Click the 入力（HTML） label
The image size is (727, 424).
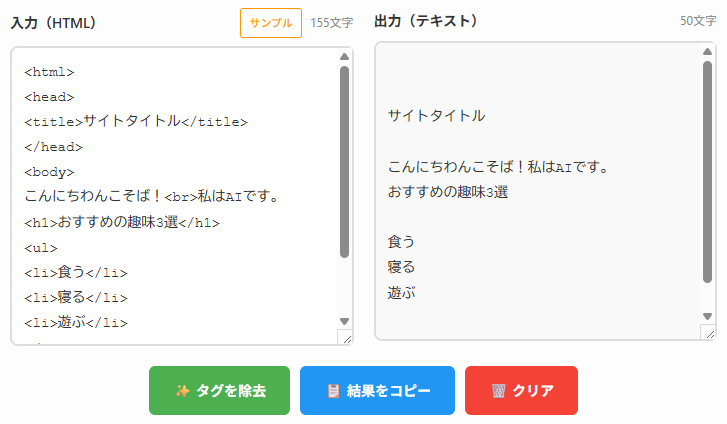click(x=53, y=22)
